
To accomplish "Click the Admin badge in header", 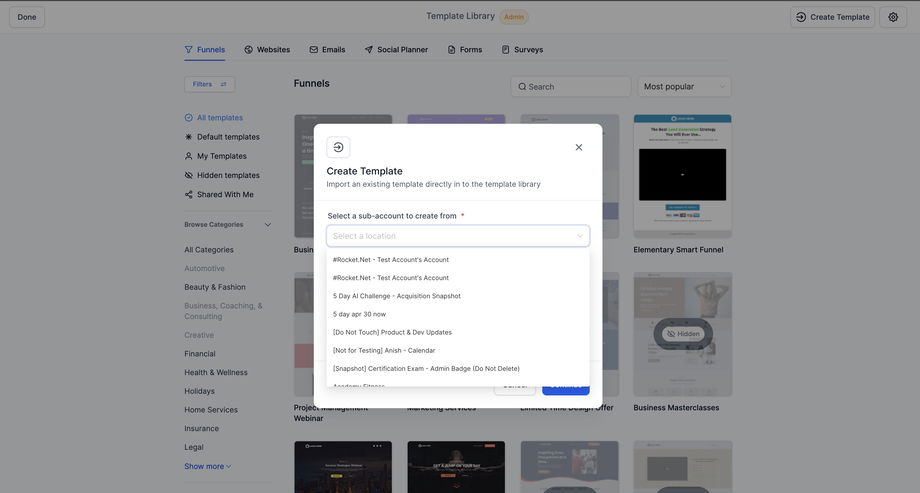I will 514,17.
